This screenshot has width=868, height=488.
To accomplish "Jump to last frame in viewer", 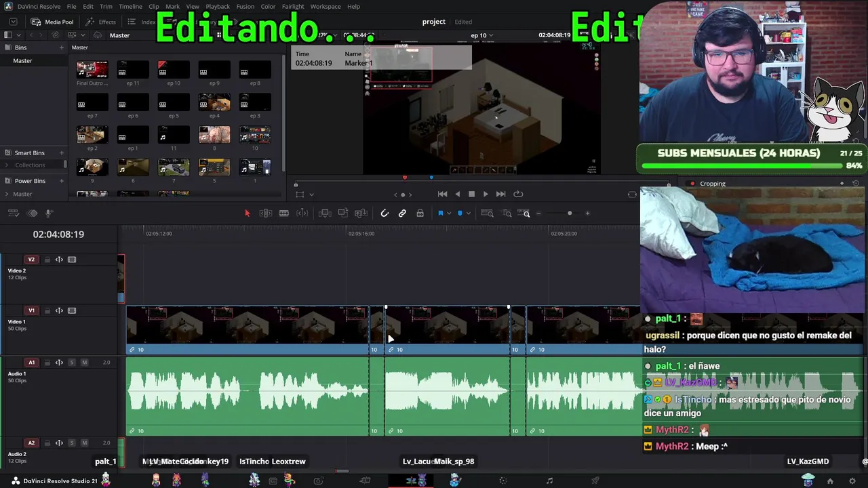I will tap(500, 194).
